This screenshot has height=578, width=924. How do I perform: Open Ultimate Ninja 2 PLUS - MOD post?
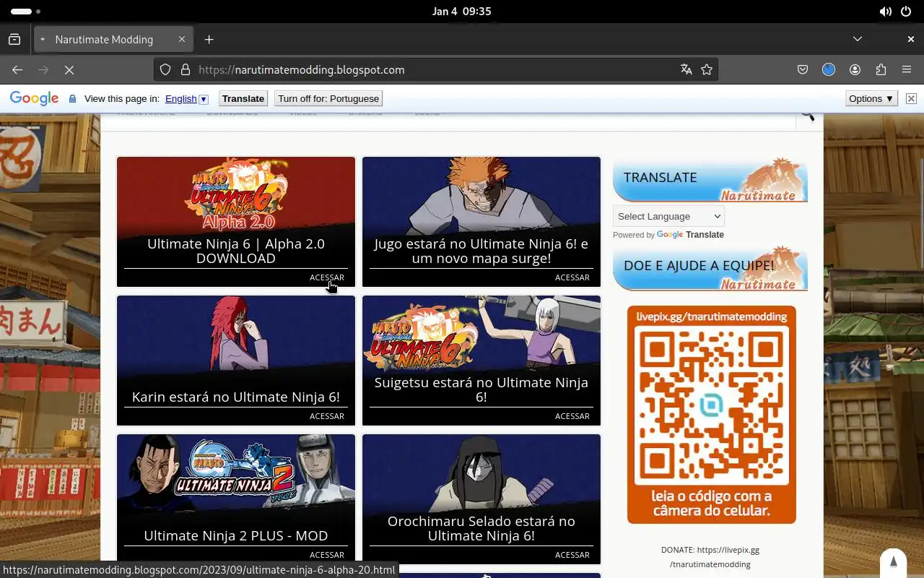(236, 535)
